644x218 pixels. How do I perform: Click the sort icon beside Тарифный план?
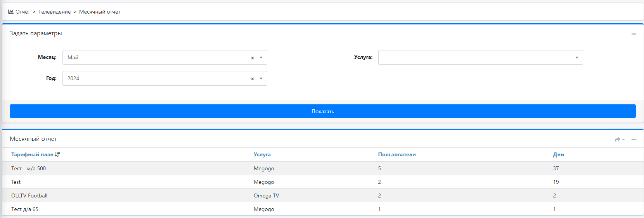58,154
